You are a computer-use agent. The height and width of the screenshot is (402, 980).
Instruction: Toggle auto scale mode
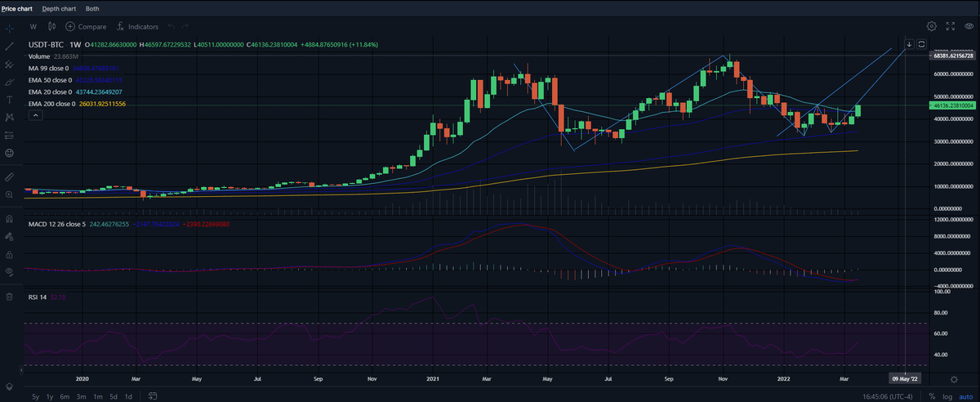[964, 395]
